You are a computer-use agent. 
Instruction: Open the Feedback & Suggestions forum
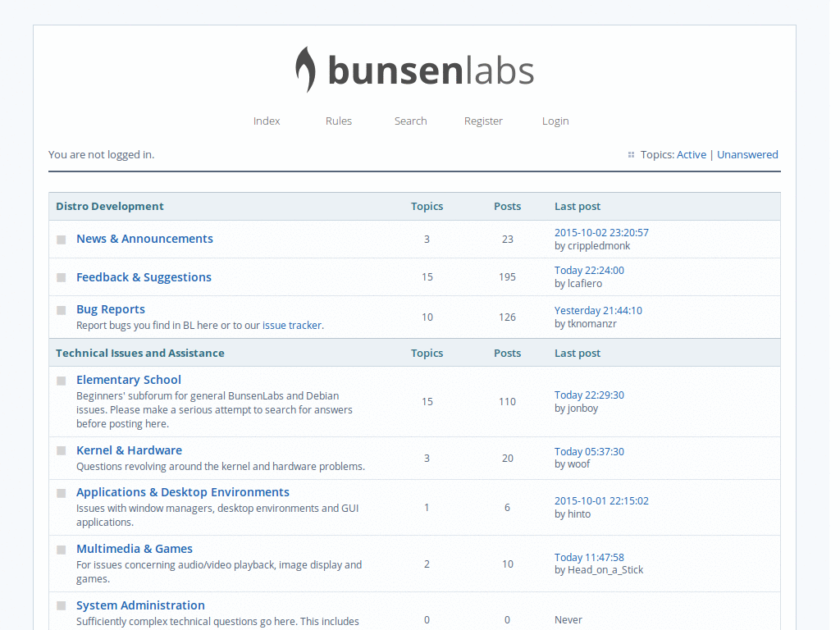[x=144, y=277]
